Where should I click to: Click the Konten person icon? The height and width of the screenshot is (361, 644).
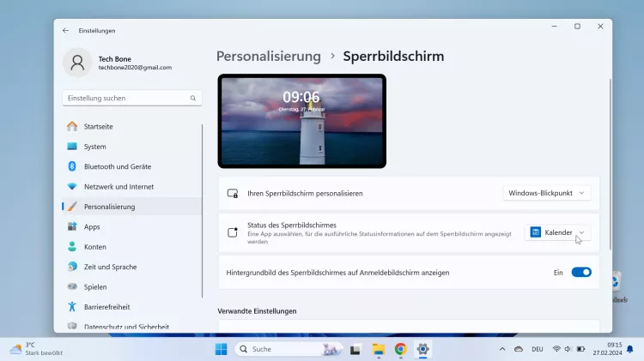click(72, 247)
